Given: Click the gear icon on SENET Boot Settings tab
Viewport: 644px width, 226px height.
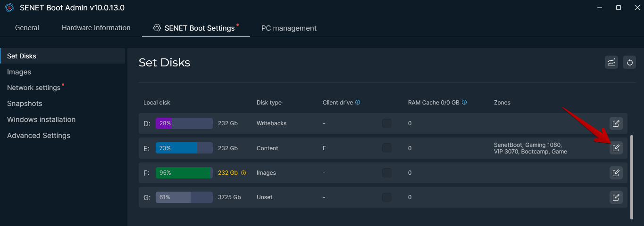Looking at the screenshot, I should [157, 28].
